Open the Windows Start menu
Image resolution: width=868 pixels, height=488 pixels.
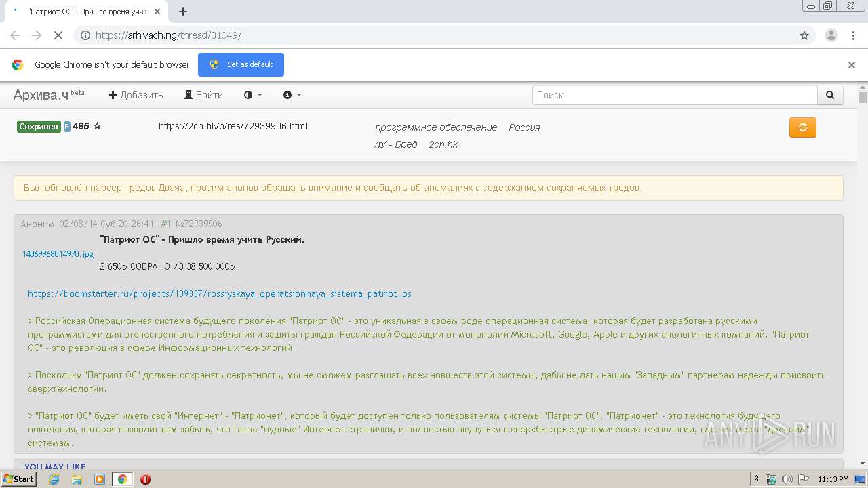click(18, 479)
